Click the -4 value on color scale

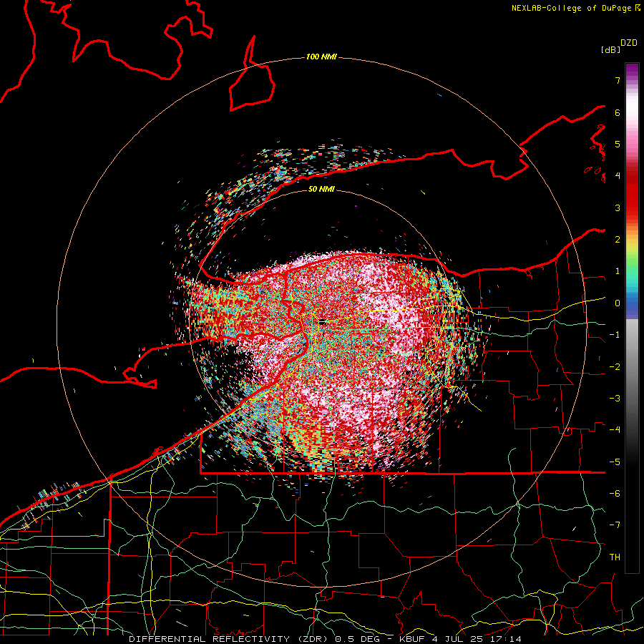[615, 430]
